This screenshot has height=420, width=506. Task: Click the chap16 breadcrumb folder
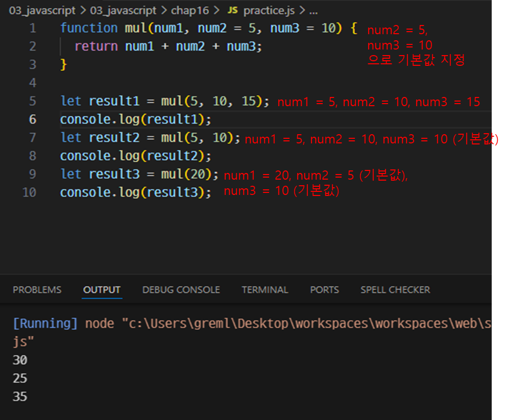190,11
